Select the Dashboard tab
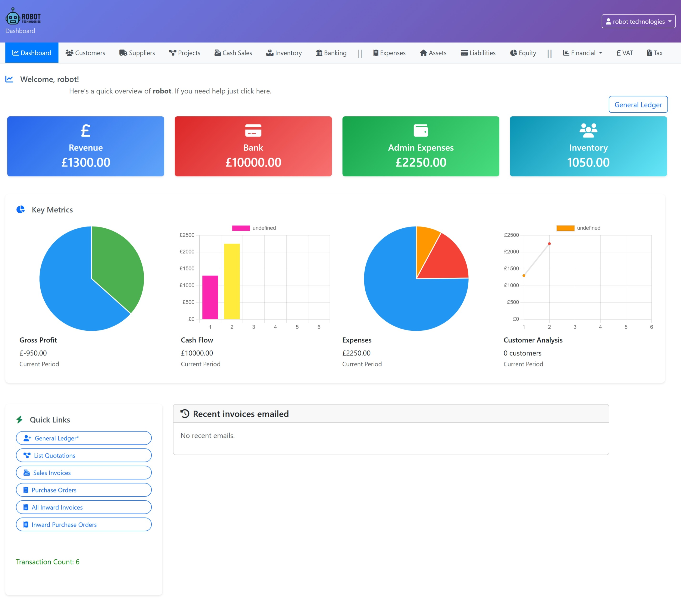 [32, 53]
